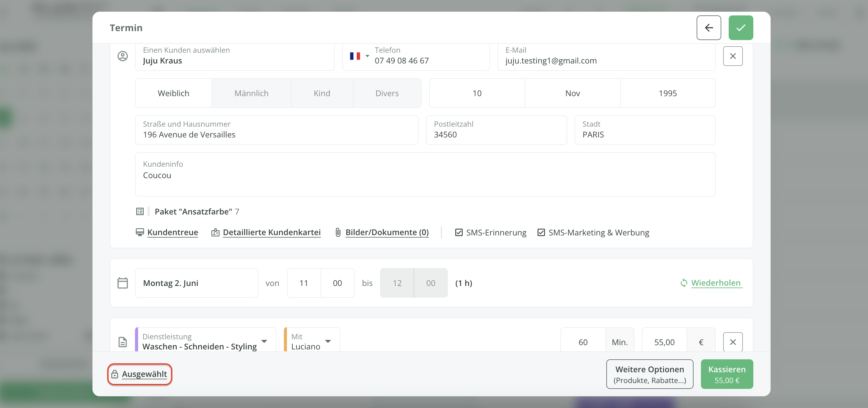The image size is (868, 408).
Task: Uncheck the SMS-Erinnerung checkbox
Action: tap(459, 232)
